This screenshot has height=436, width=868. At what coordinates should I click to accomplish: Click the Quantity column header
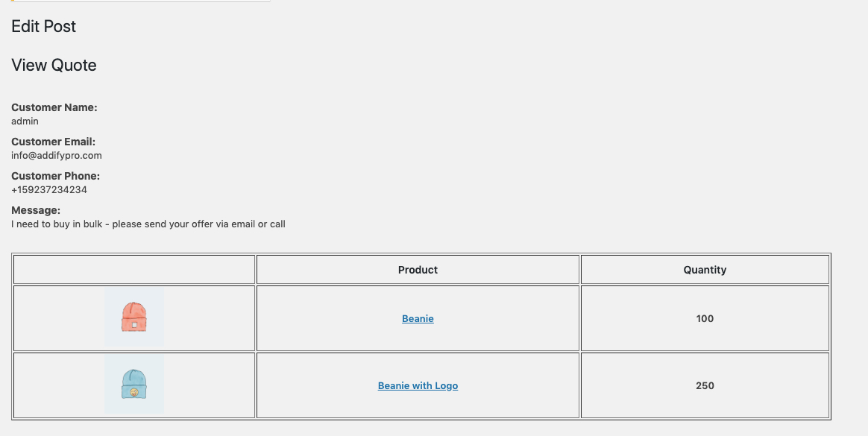(705, 270)
